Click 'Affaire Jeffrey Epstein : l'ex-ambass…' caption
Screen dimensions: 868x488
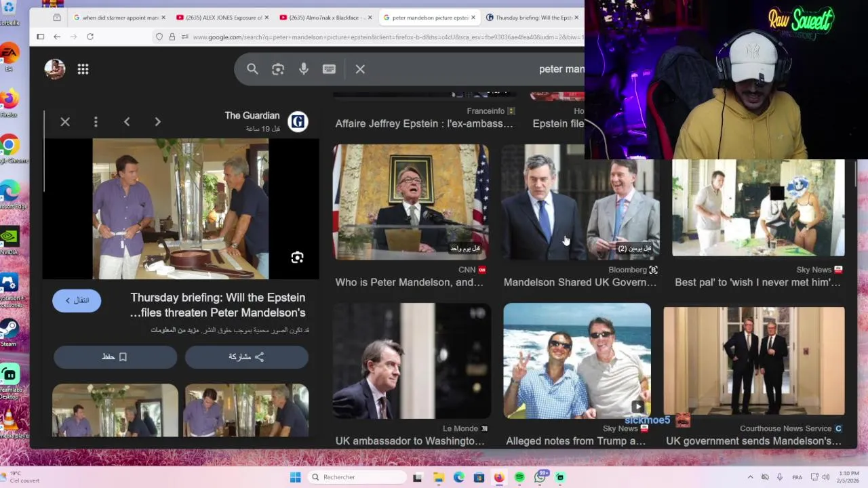pos(424,123)
